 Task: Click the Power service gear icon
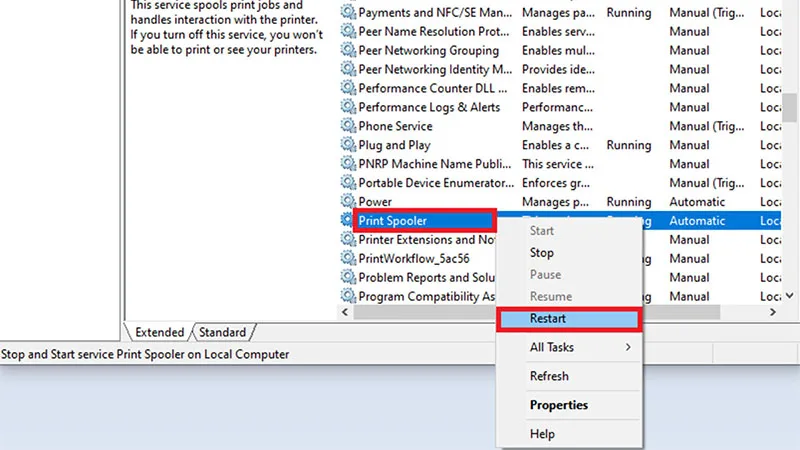click(348, 201)
